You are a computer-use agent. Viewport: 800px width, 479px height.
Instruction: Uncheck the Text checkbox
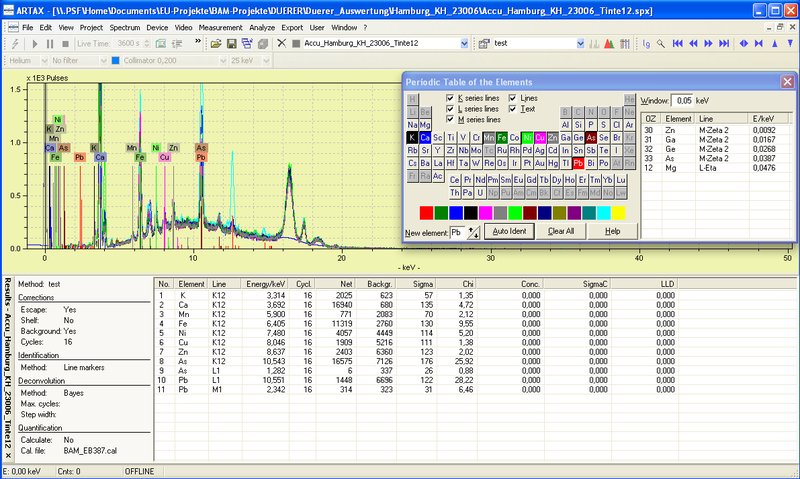(512, 109)
